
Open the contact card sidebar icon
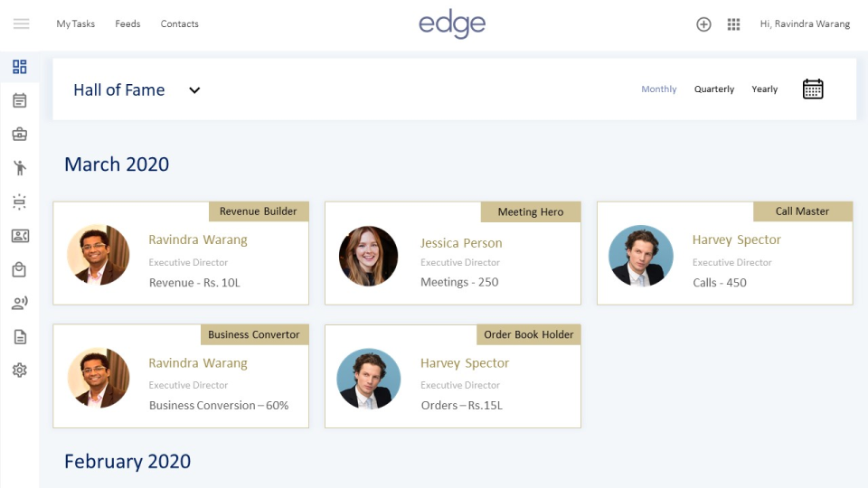(20, 236)
